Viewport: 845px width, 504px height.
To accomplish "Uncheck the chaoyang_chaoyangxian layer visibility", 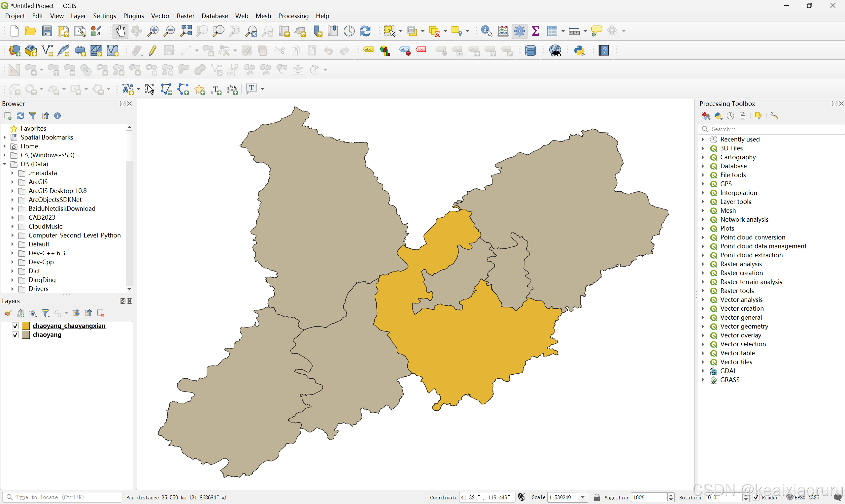I will [x=15, y=326].
